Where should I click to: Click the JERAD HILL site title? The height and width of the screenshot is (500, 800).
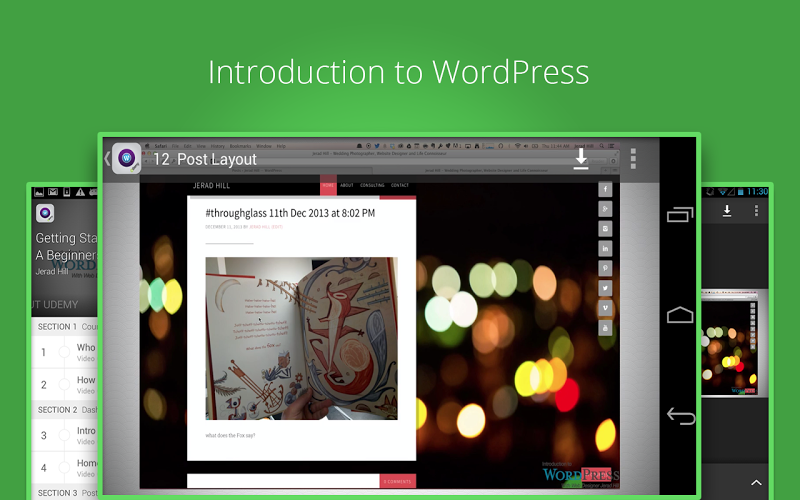(211, 186)
